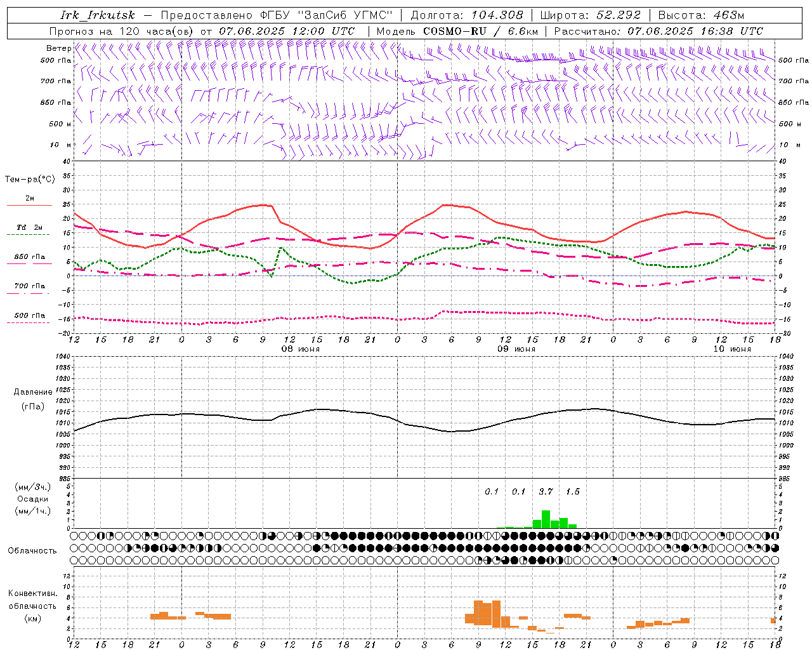Click the tallest green precipitation bar
Image resolution: width=812 pixels, height=650 pixels.
[x=546, y=519]
